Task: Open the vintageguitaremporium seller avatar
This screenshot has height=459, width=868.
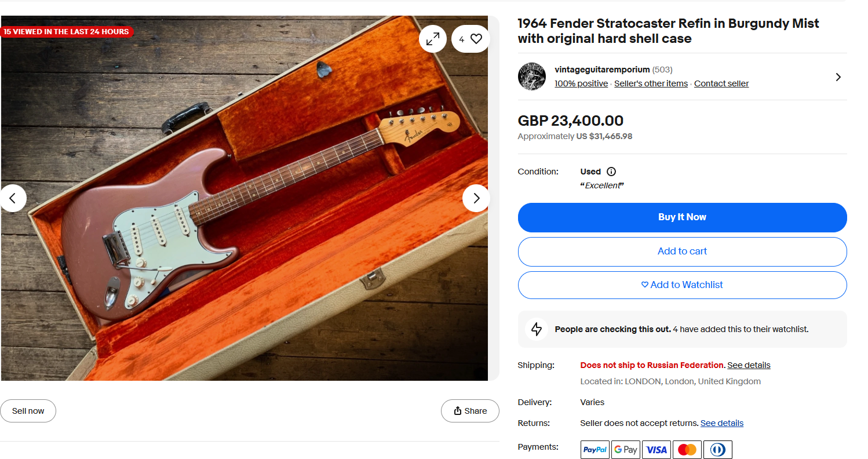Action: (531, 76)
